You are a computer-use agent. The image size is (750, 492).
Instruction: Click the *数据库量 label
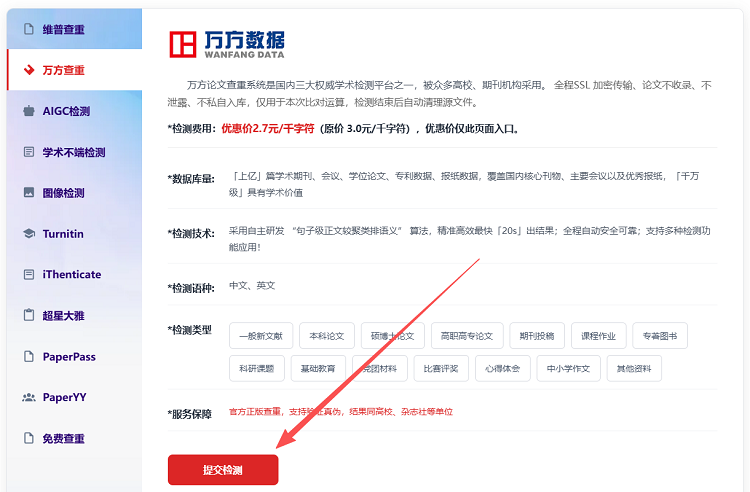point(191,179)
